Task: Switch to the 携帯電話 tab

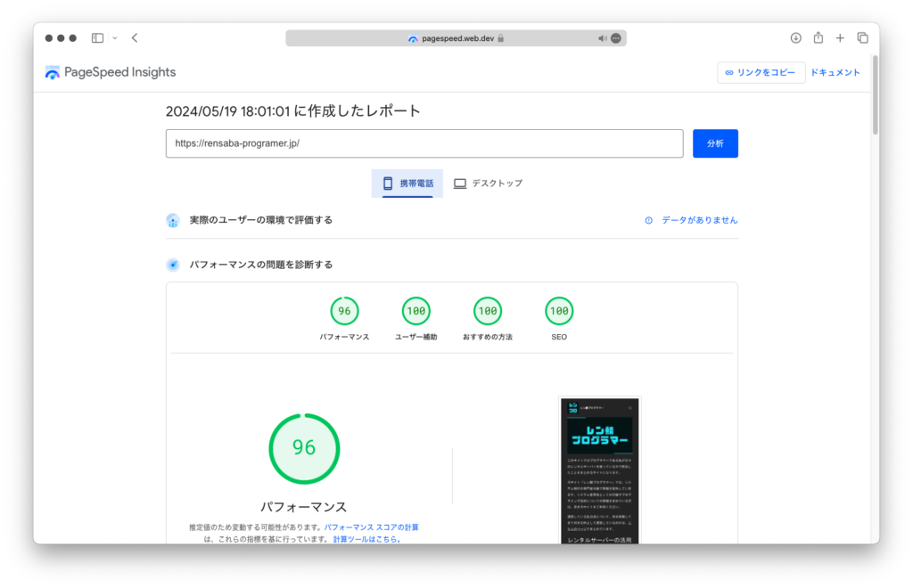Action: tap(407, 184)
